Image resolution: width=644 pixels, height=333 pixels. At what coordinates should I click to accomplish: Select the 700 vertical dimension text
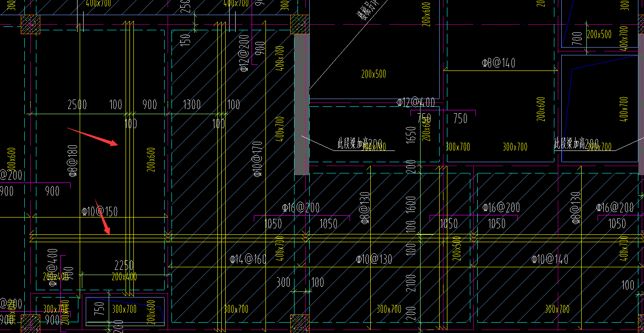577,39
